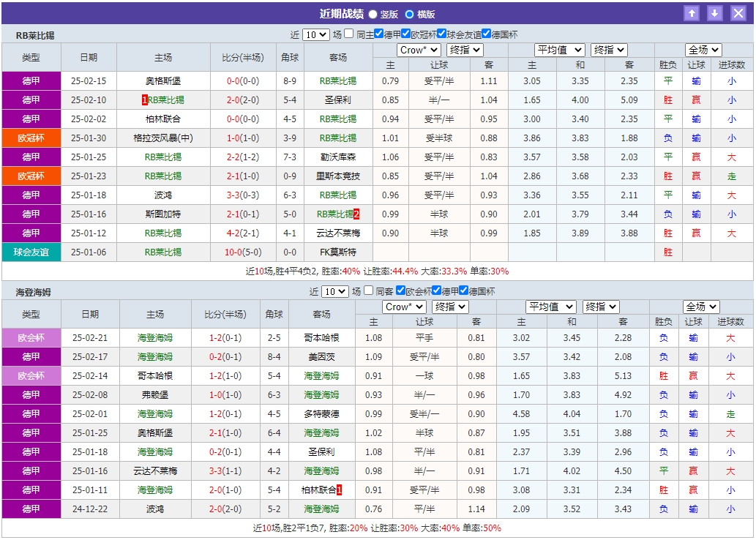Disable the 德国杯 filter in 海登海姆 section
This screenshot has width=756, height=540.
463,291
